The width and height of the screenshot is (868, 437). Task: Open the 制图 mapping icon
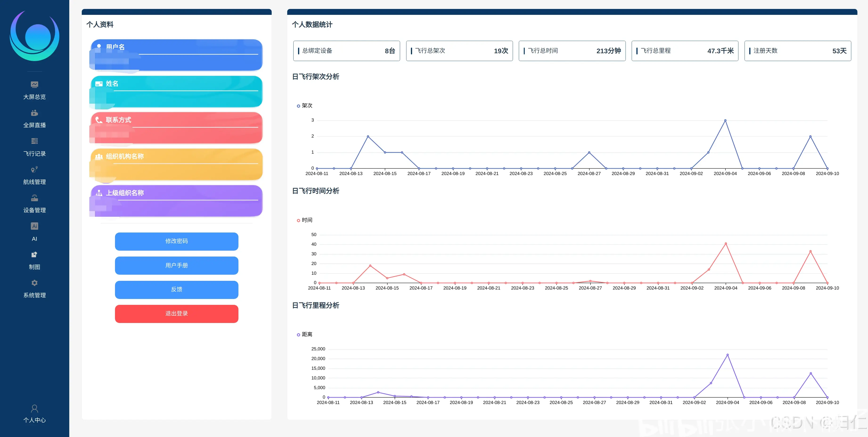click(x=34, y=254)
